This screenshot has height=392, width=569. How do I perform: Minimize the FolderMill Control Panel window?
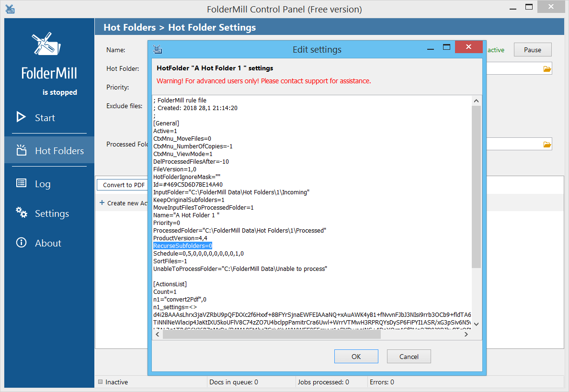(x=513, y=8)
